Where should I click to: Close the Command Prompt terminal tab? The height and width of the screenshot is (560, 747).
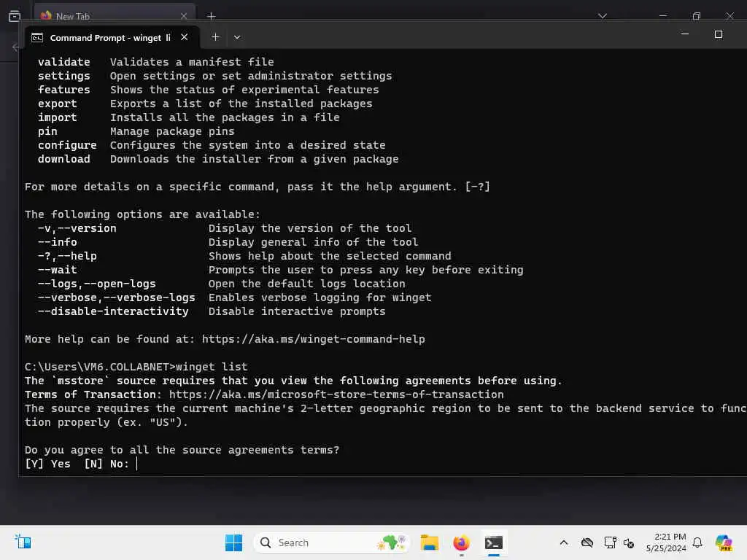tap(185, 37)
